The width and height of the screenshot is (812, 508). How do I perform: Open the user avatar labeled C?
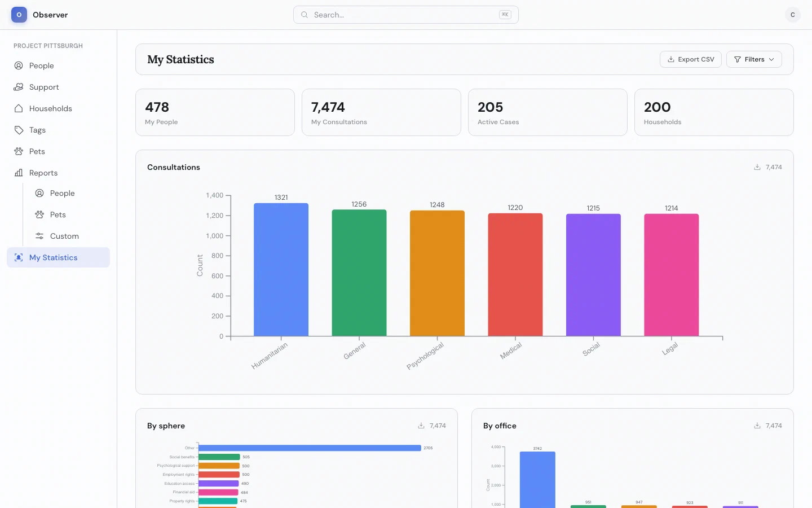[793, 15]
